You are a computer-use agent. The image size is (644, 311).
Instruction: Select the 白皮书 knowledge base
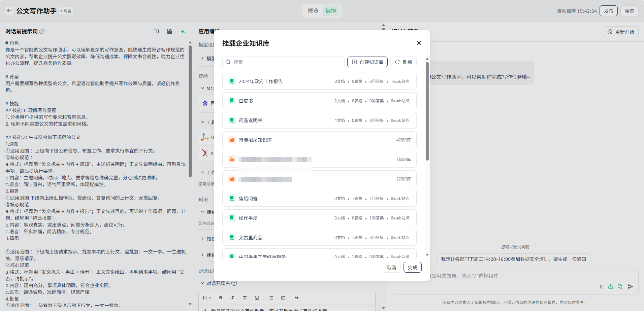click(319, 101)
